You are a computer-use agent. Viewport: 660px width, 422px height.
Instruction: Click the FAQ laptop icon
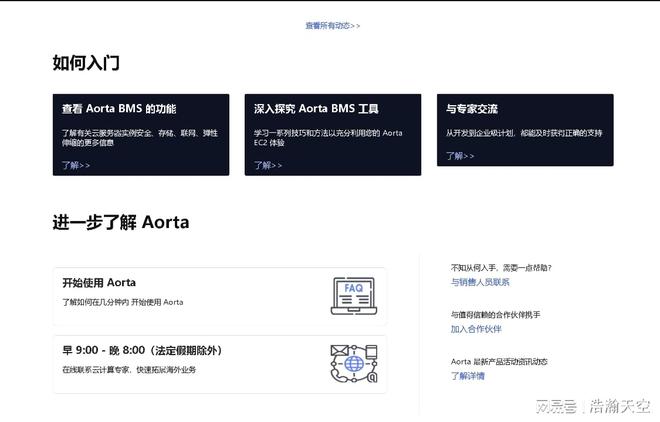coord(354,296)
